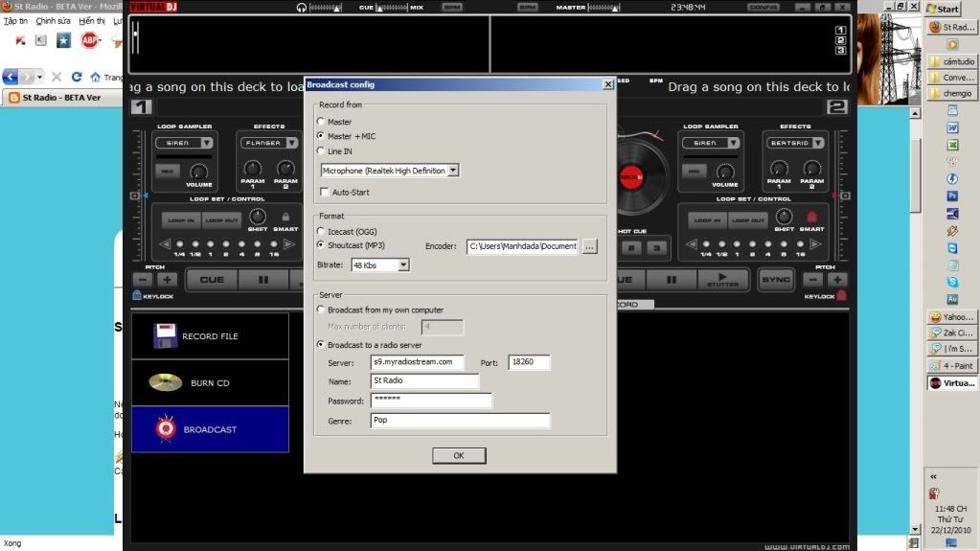The width and height of the screenshot is (980, 551).
Task: Toggle the deck 1 Smart loop lock icon
Action: coord(285,218)
